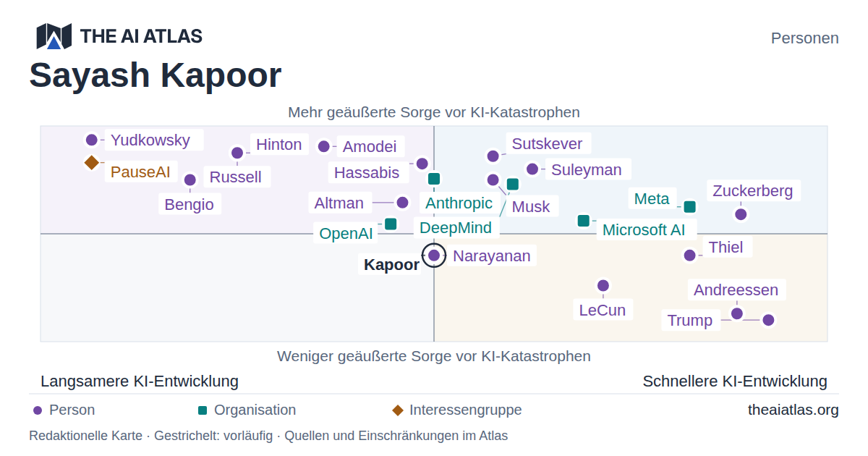Click the Meta organisation square marker

tap(690, 207)
